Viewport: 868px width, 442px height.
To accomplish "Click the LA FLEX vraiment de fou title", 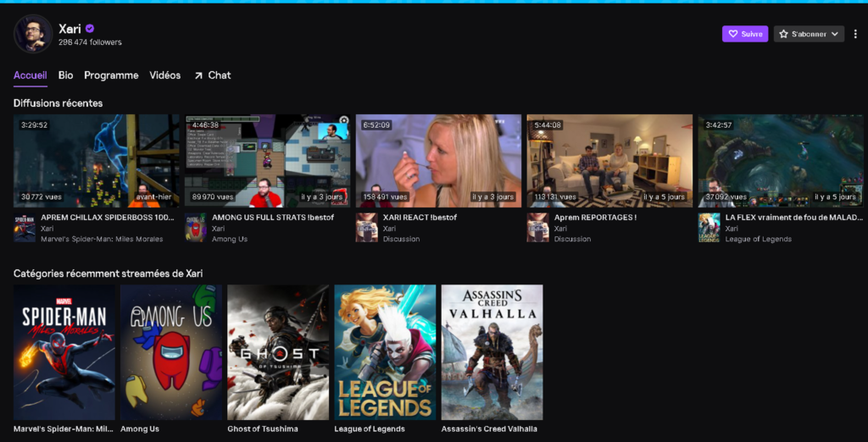I will (x=794, y=218).
